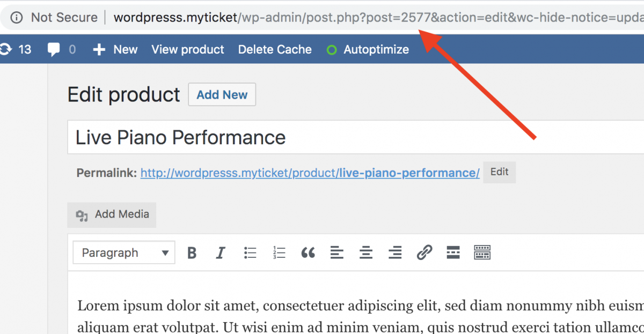Image resolution: width=644 pixels, height=334 pixels.
Task: Add a blockquote
Action: (308, 252)
